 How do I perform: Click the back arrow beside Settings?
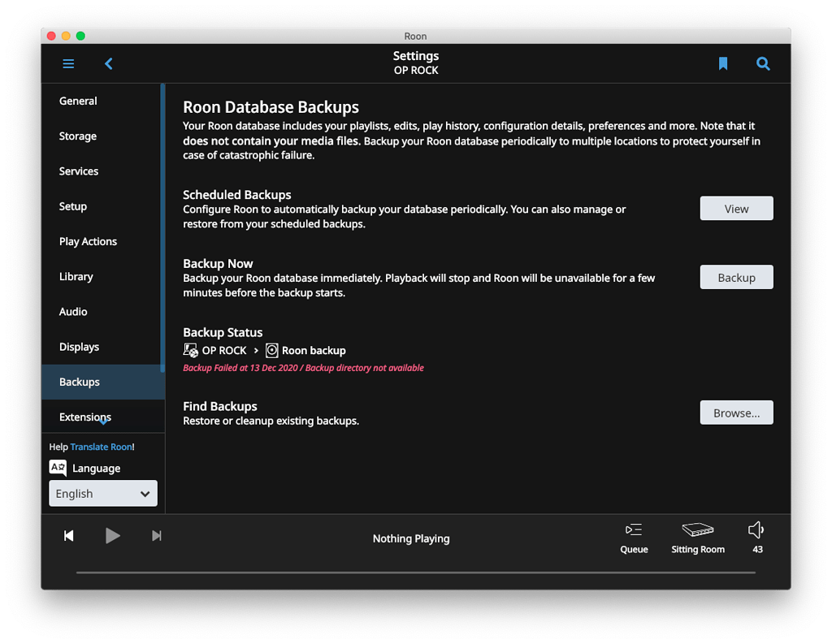pos(108,63)
